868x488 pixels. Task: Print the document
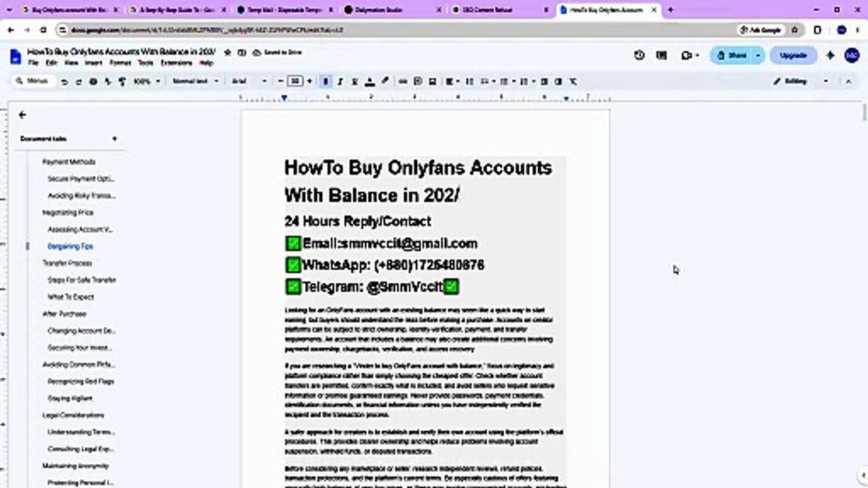click(93, 81)
